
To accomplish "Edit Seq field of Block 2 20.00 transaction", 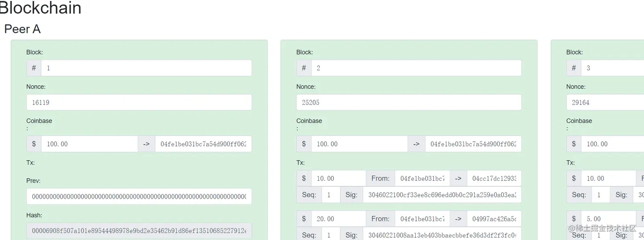I will click(x=331, y=234).
